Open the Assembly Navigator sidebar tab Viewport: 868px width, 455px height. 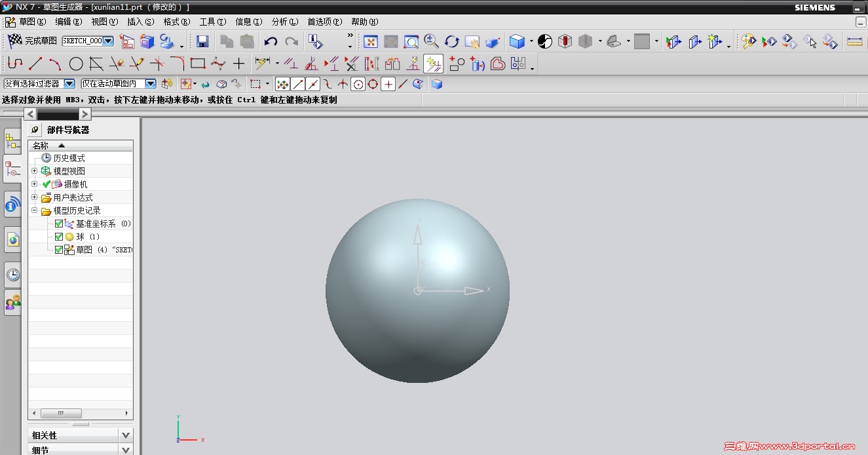(12, 140)
